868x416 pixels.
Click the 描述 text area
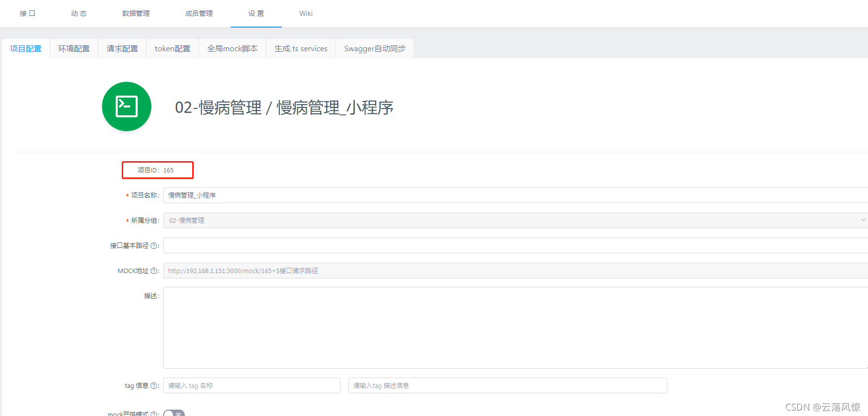516,328
